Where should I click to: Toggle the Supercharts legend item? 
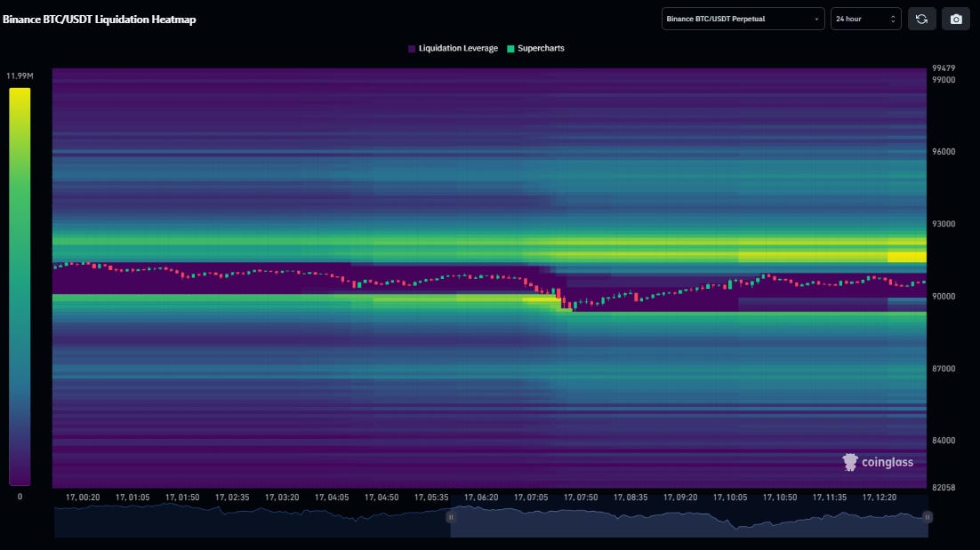click(535, 48)
